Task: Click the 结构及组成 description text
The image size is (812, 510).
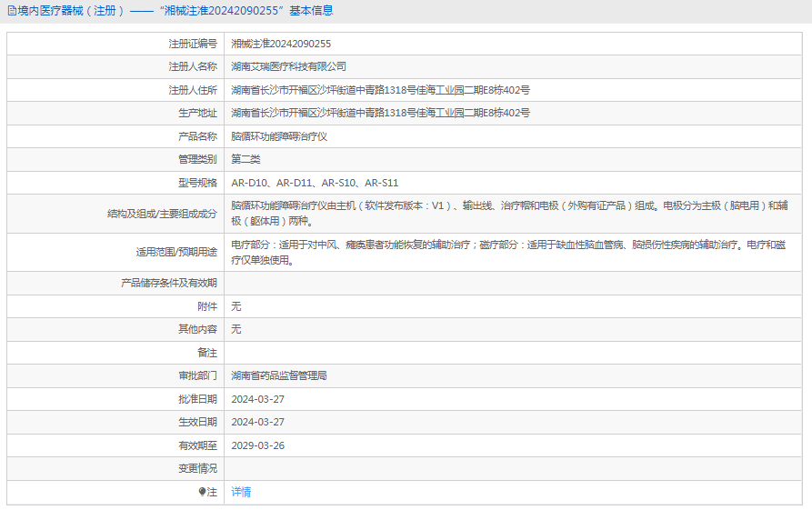Action: point(509,214)
